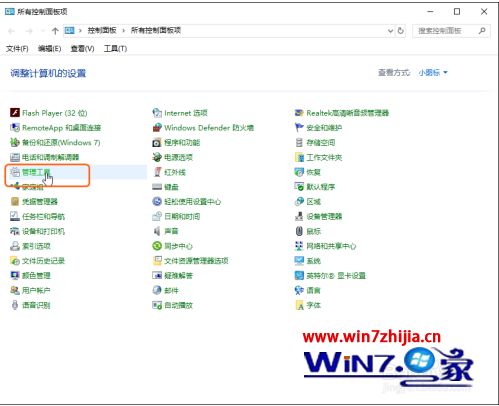
Task: Open 自动播放 item
Action: tap(173, 305)
